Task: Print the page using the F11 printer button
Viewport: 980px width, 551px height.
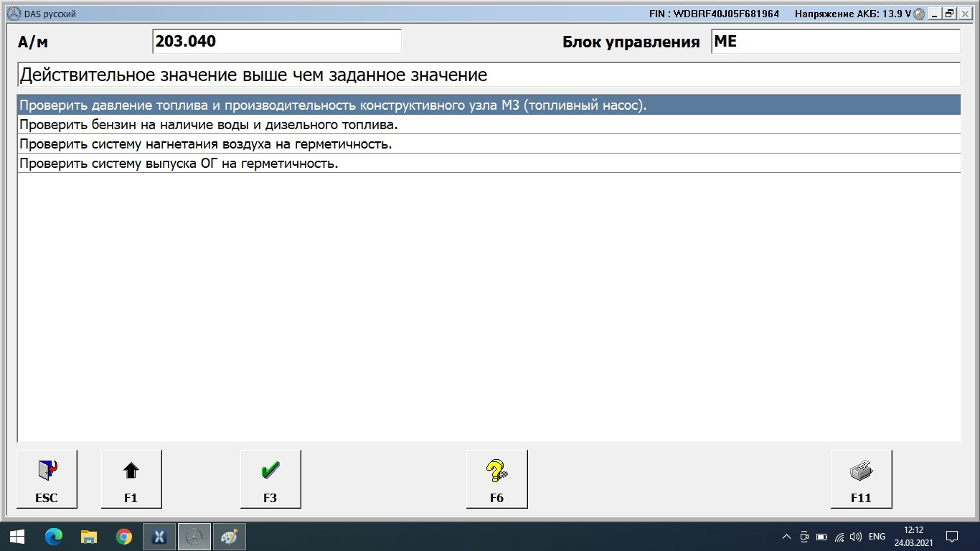Action: (x=861, y=479)
